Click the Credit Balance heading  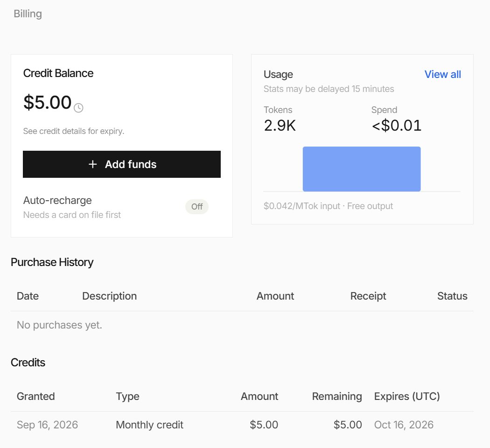58,73
